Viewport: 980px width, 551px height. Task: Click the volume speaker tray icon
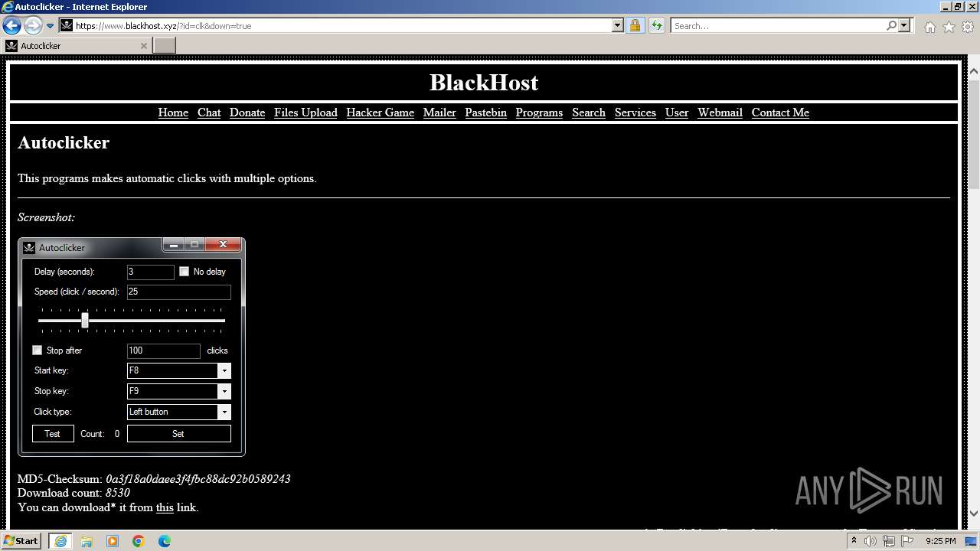tap(871, 541)
